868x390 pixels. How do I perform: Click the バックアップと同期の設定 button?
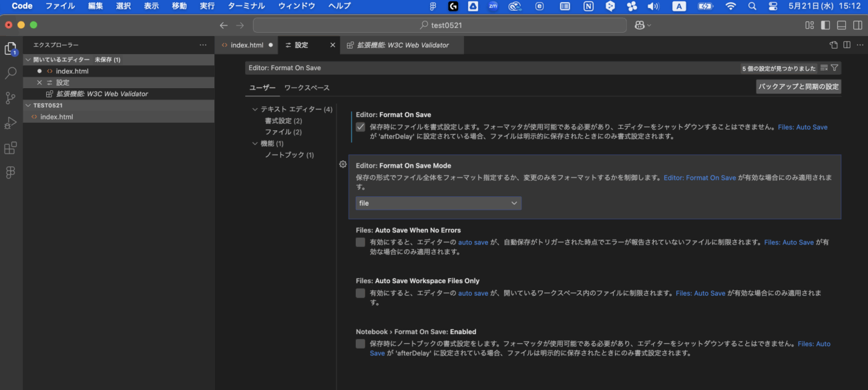tap(798, 87)
